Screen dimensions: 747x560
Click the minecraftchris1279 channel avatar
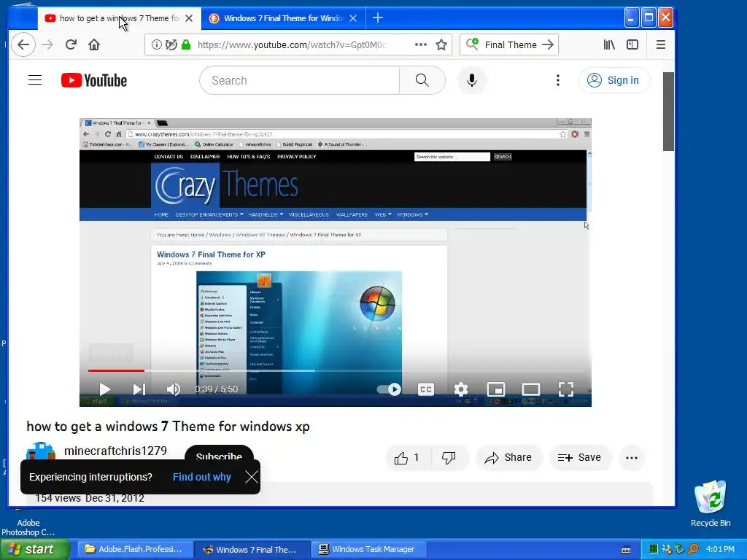pyautogui.click(x=41, y=451)
